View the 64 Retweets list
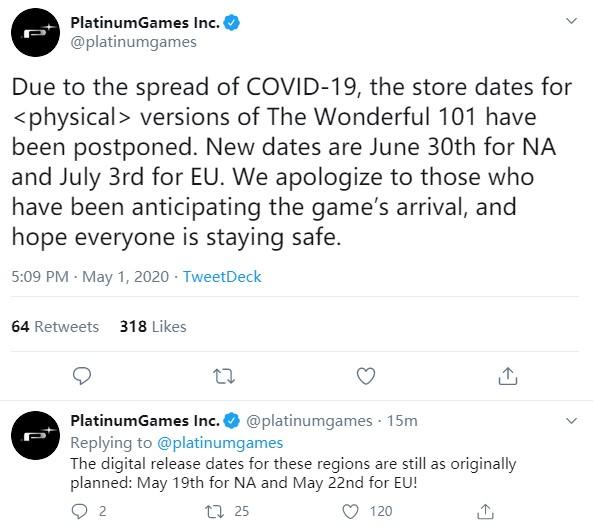593x530 pixels. 55,326
